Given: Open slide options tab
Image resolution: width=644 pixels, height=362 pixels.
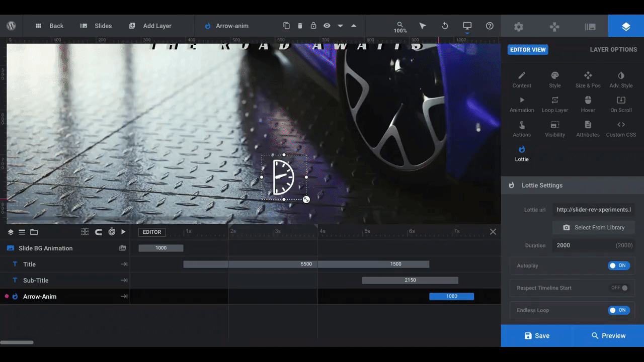Looking at the screenshot, I should click(x=590, y=27).
